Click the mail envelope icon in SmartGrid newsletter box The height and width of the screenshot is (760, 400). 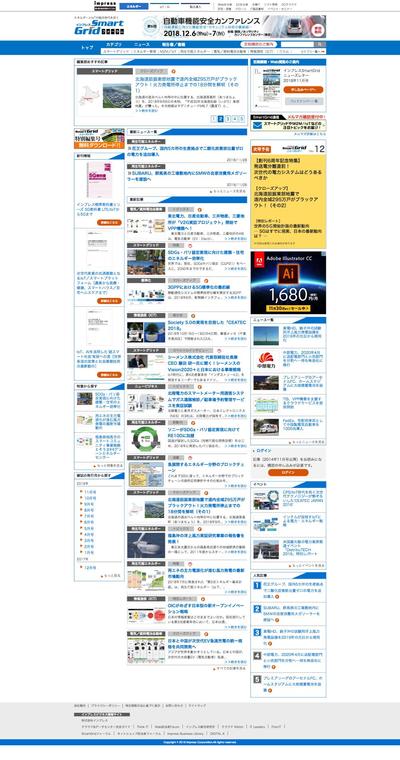click(x=257, y=125)
